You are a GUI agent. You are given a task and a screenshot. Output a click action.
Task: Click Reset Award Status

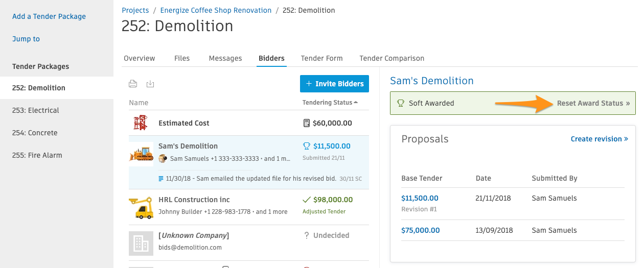[x=593, y=103]
